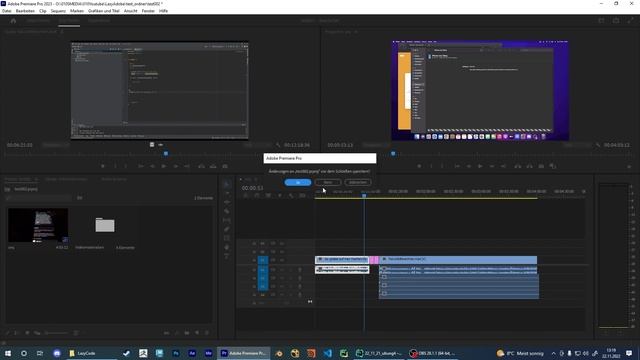This screenshot has width=640, height=360.
Task: Click Overwrite in the Source monitor
Action: click(x=213, y=166)
